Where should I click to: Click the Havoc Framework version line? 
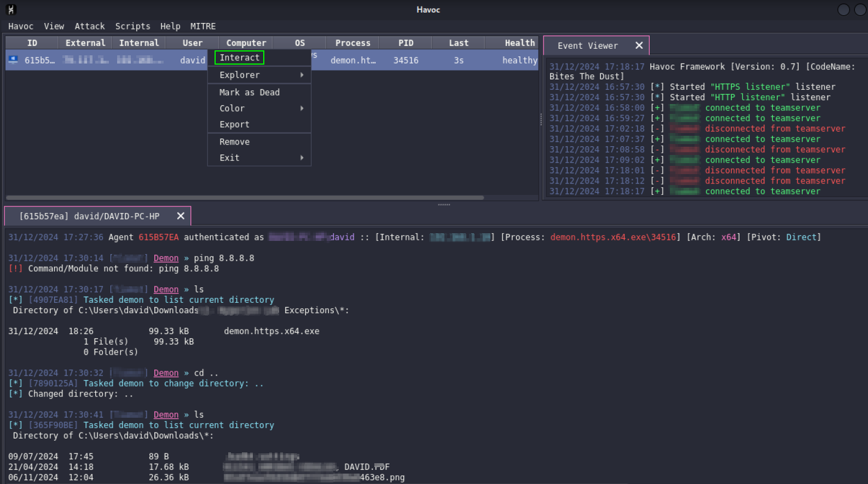click(702, 72)
